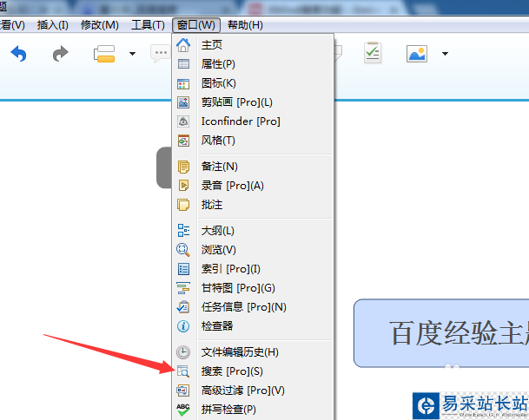Choose 风格(T) menu entry

[x=253, y=141]
